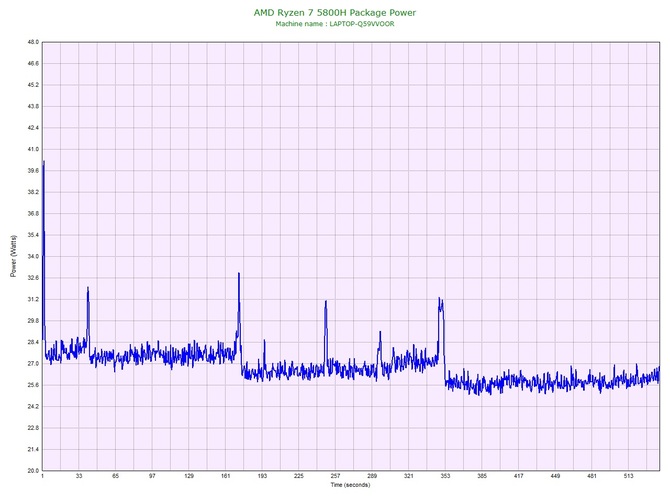Click the x-axis tick label 449
Screen dimensions: 670x502
(x=555, y=476)
